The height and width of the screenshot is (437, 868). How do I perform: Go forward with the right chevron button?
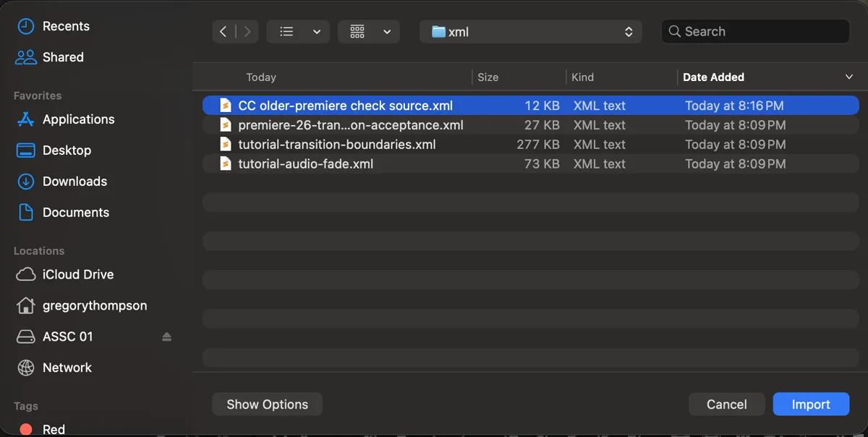click(x=247, y=31)
